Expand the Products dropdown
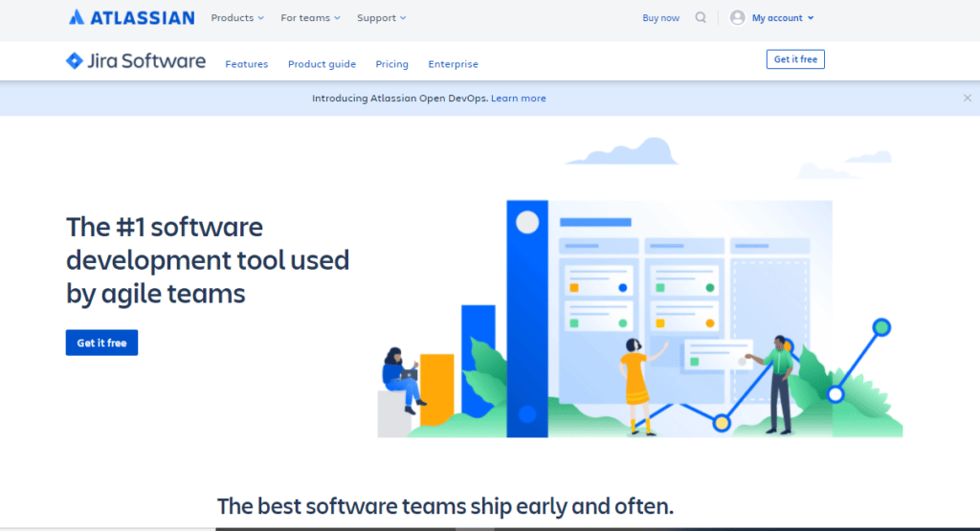Viewport: 980px width, 531px height. (237, 17)
